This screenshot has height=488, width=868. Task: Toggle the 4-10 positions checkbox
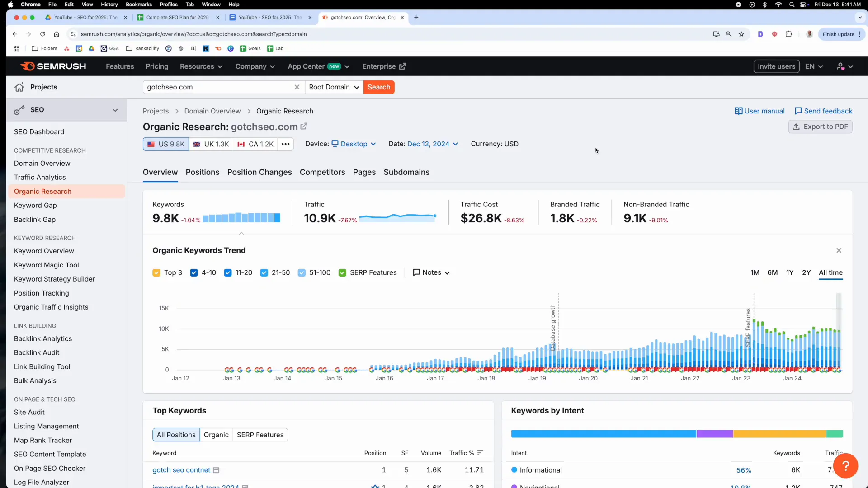coord(194,273)
